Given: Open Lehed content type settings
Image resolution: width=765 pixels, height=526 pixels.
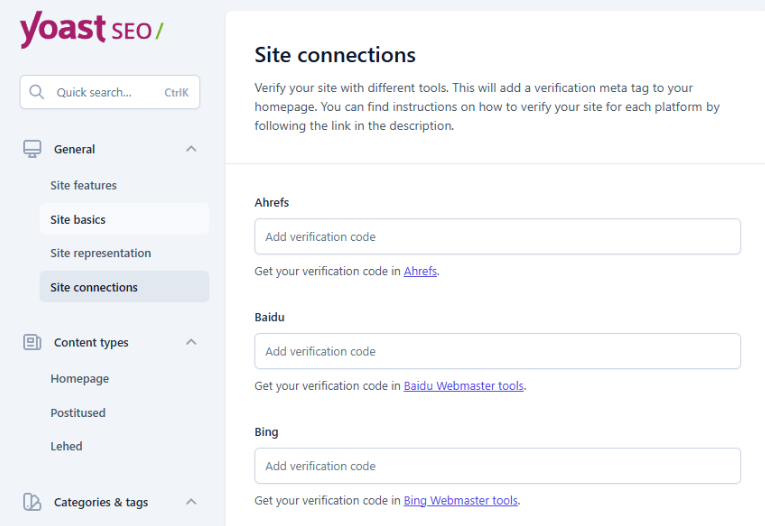Looking at the screenshot, I should point(66,447).
